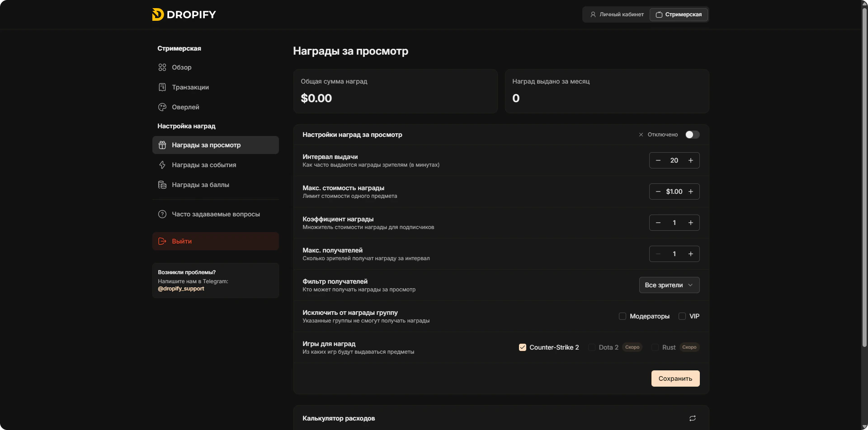Click the Dropify logo
The width and height of the screenshot is (868, 430).
(184, 14)
